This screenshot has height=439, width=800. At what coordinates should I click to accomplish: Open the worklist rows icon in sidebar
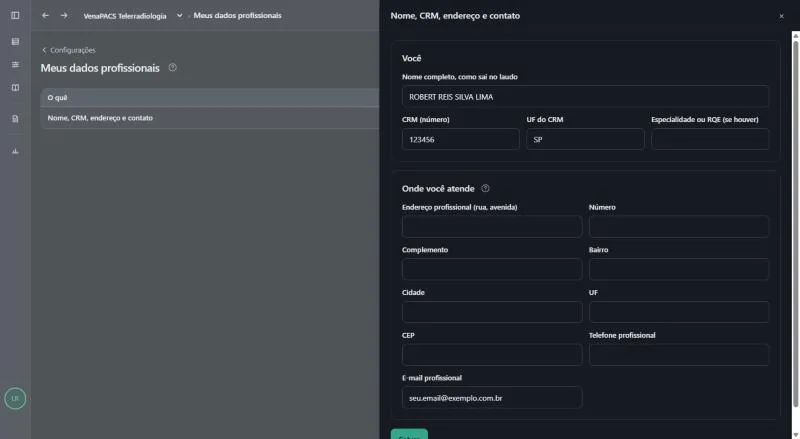pyautogui.click(x=15, y=41)
